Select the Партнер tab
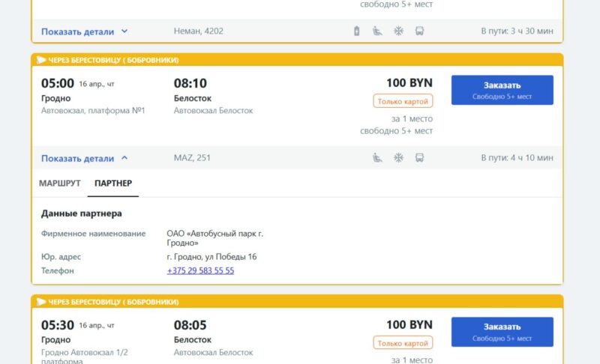Image resolution: width=600 pixels, height=364 pixels. (112, 183)
